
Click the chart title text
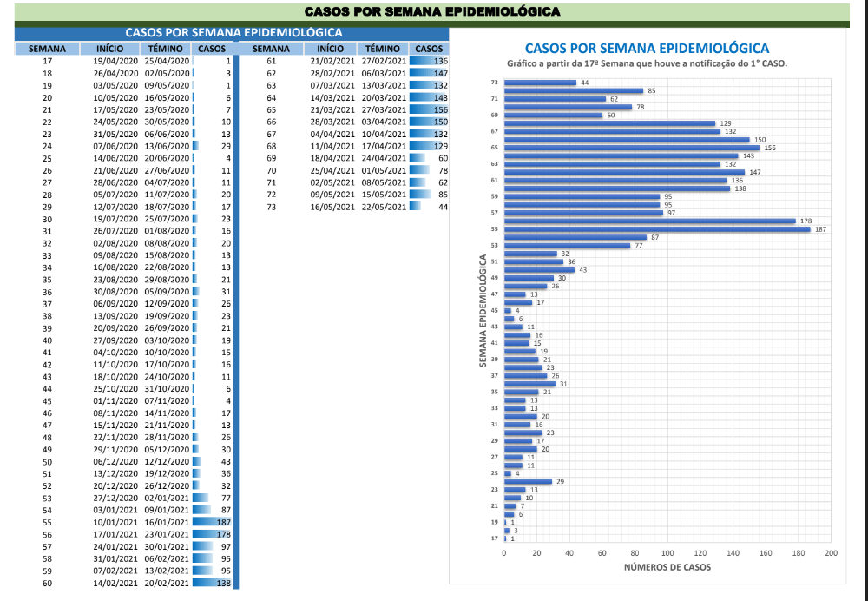point(647,49)
